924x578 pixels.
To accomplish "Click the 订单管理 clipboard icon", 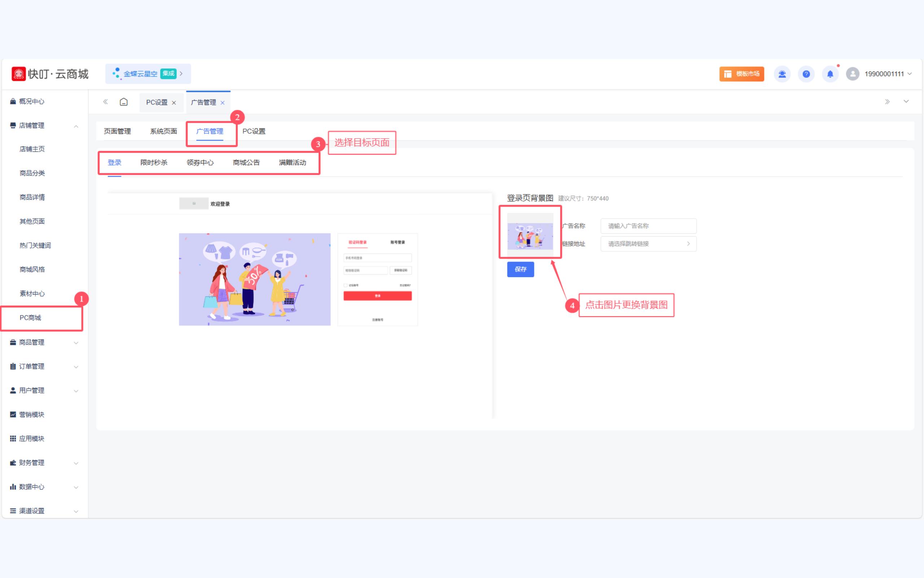I will point(13,366).
